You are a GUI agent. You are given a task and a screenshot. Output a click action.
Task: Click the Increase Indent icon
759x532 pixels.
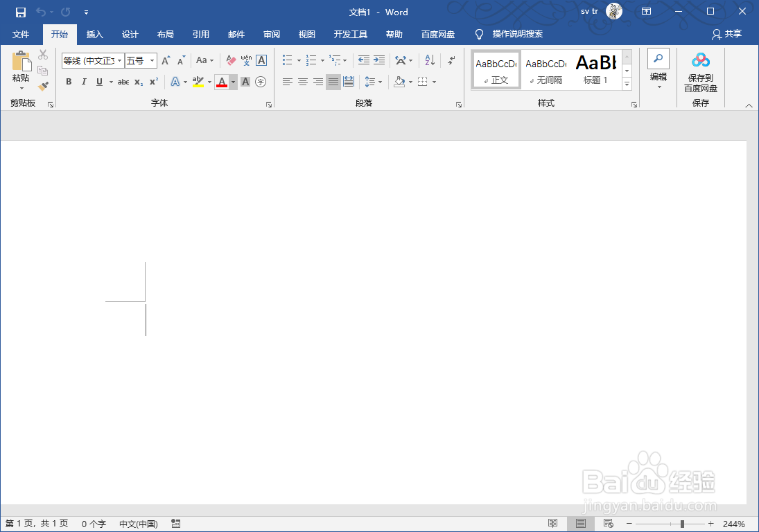click(379, 60)
